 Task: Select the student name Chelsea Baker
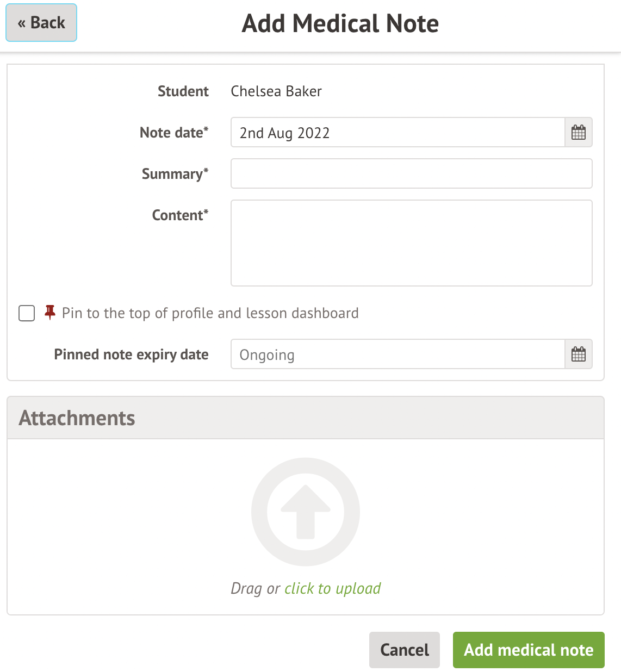point(276,91)
